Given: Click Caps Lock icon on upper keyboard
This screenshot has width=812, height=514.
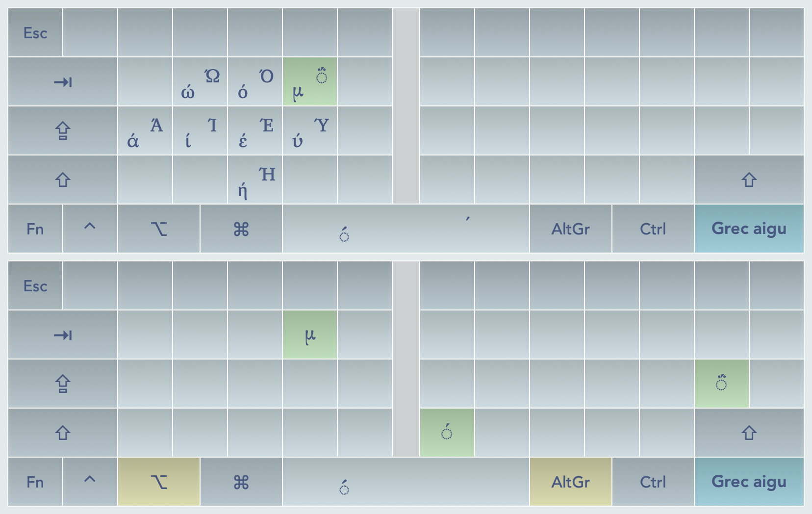Looking at the screenshot, I should (63, 131).
